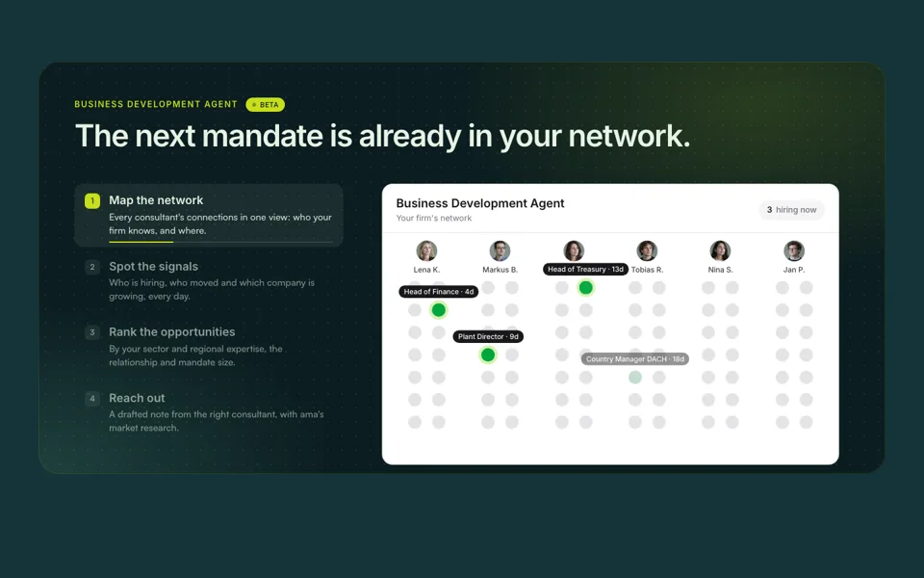Select the 'Map the network' step
This screenshot has height=578, width=924.
(209, 215)
